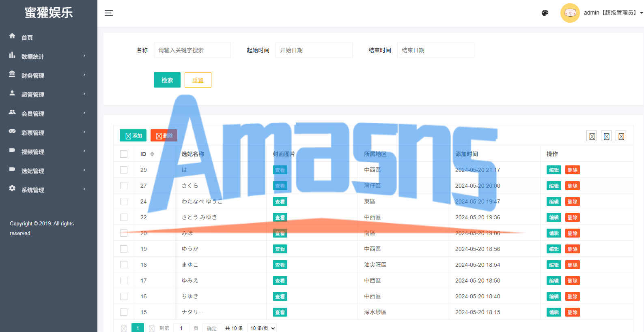
Task: Check the box for row ID 29
Action: click(x=124, y=170)
